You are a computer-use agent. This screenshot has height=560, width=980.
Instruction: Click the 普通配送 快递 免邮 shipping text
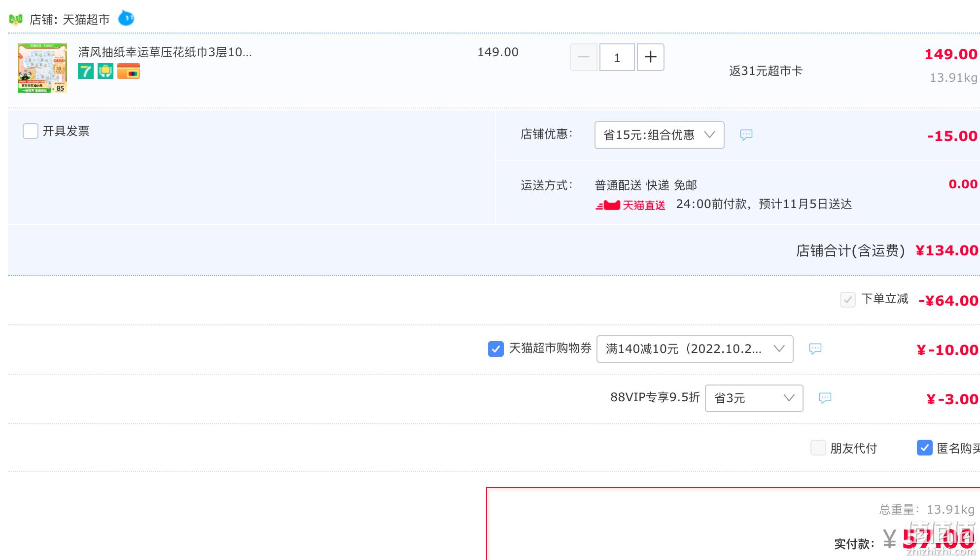[646, 185]
